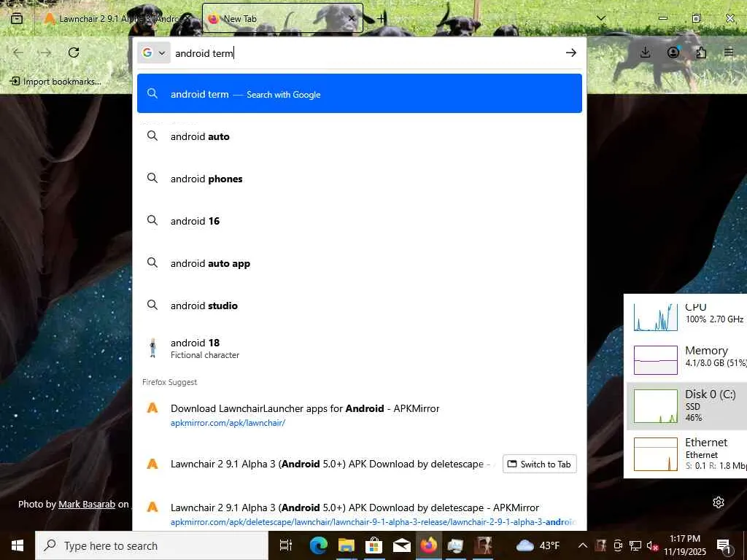Open the Firefox application hamburger menu
747x560 pixels.
729,52
